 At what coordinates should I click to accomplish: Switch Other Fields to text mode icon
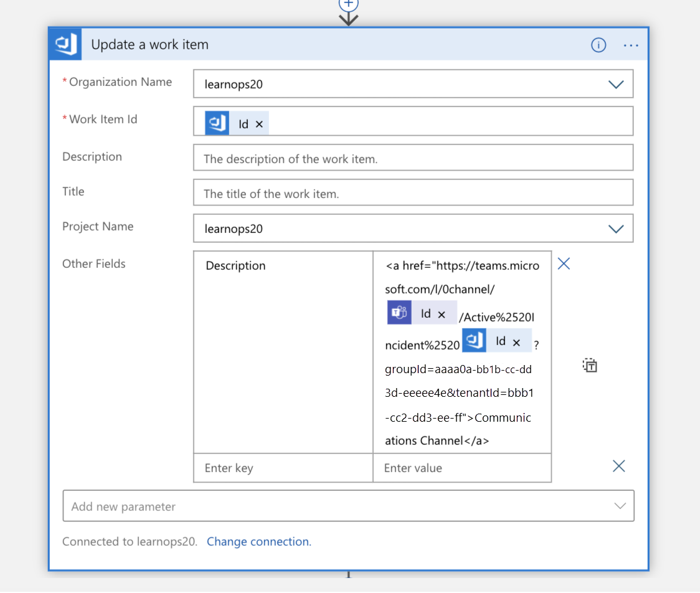[590, 365]
